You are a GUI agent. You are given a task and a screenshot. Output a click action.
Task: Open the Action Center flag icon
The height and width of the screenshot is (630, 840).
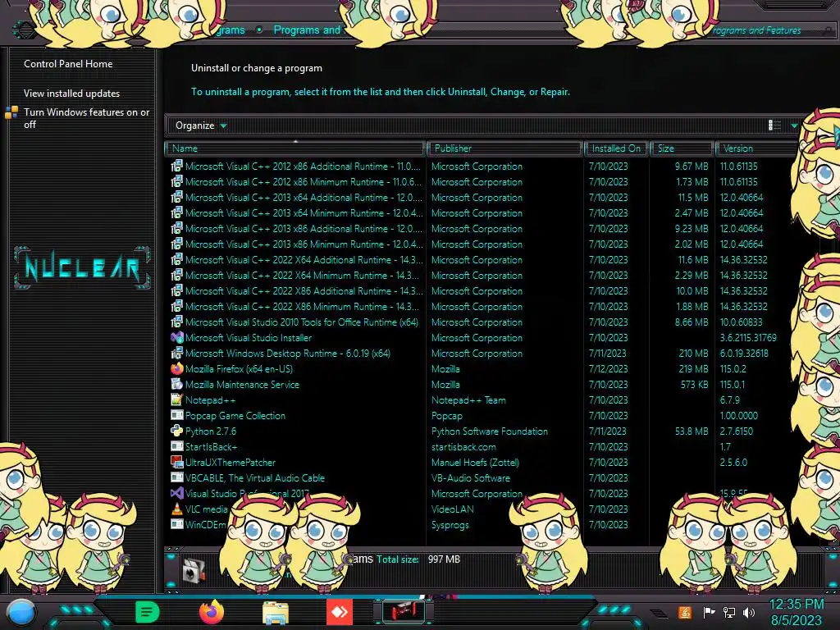[x=708, y=612]
